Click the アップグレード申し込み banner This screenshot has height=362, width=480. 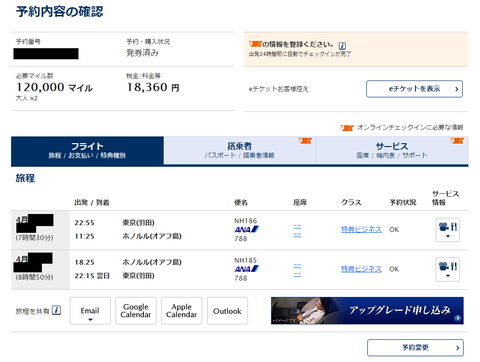click(367, 311)
